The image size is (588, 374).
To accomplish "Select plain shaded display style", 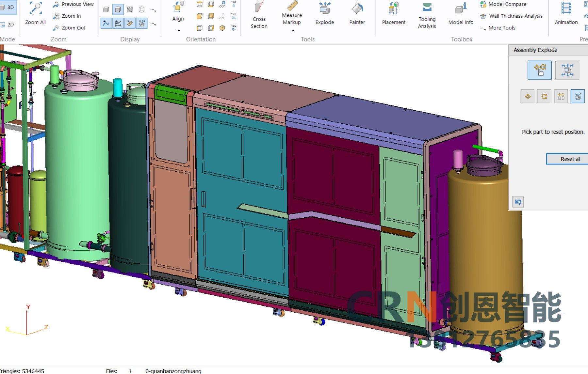I will point(106,9).
